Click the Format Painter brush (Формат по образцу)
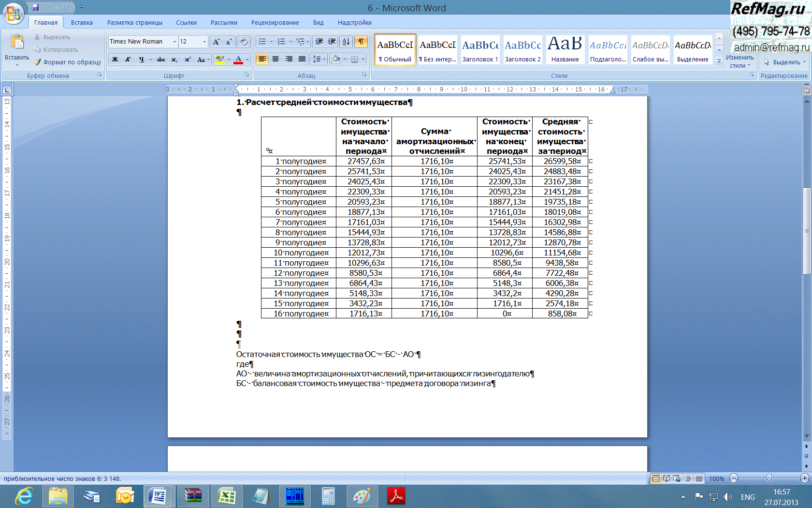812x508 pixels. click(68, 62)
